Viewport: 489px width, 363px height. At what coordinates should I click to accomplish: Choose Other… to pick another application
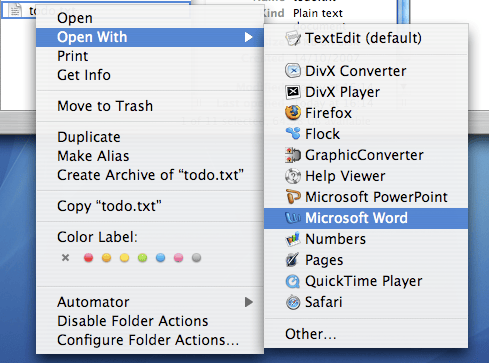(366, 334)
